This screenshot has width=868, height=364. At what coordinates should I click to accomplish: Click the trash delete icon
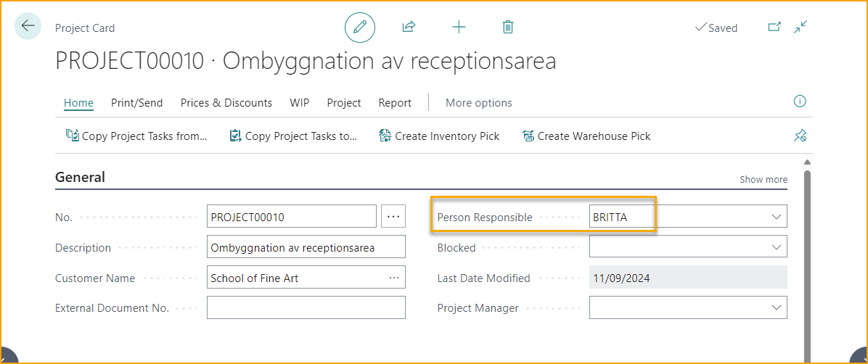[x=508, y=28]
